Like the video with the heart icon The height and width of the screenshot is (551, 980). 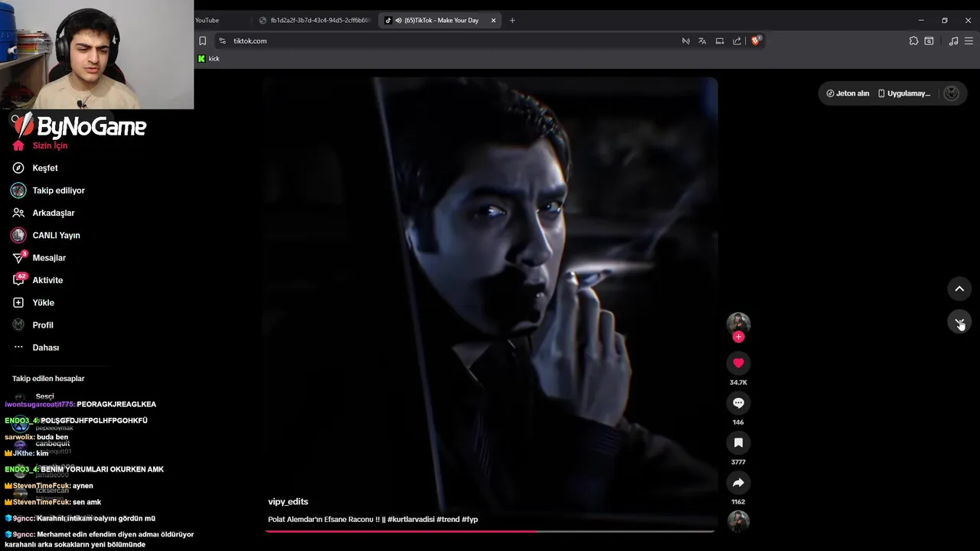(x=738, y=363)
